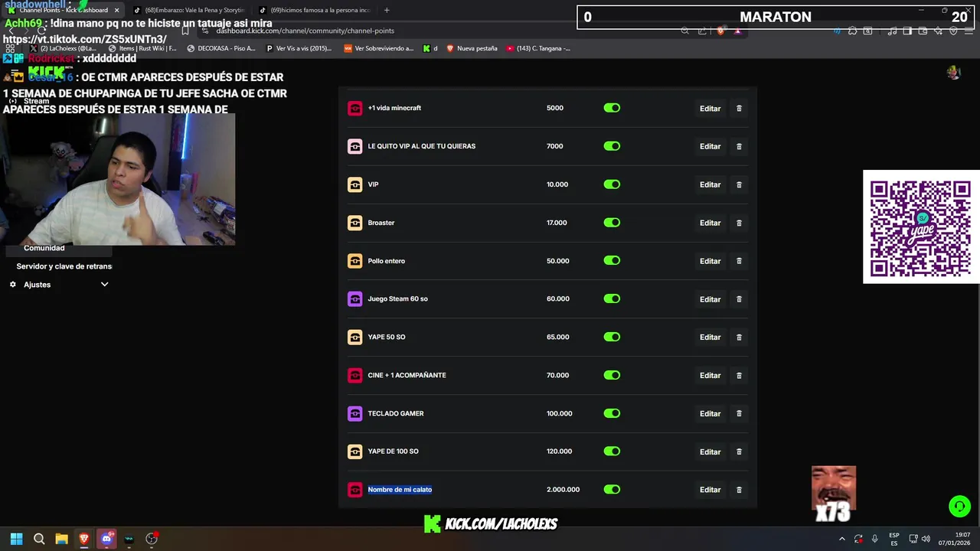Edit the '+1 vida minecraft' reward
Viewport: 980px width, 551px height.
pyautogui.click(x=710, y=109)
